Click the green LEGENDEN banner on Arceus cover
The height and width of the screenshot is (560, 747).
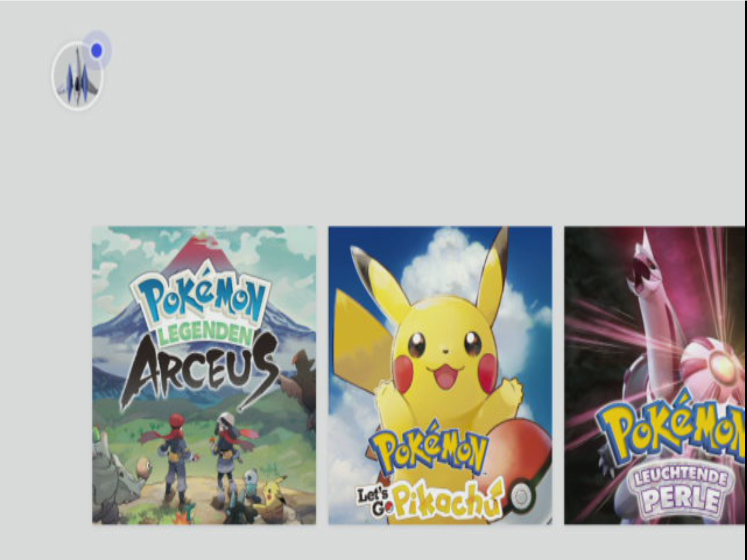203,336
